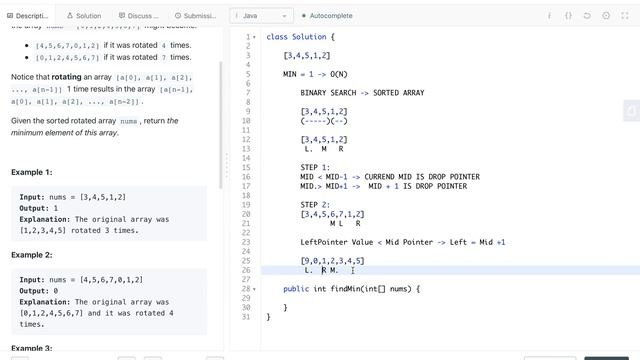Open the editor info icon
This screenshot has width=640, height=360.
(549, 16)
